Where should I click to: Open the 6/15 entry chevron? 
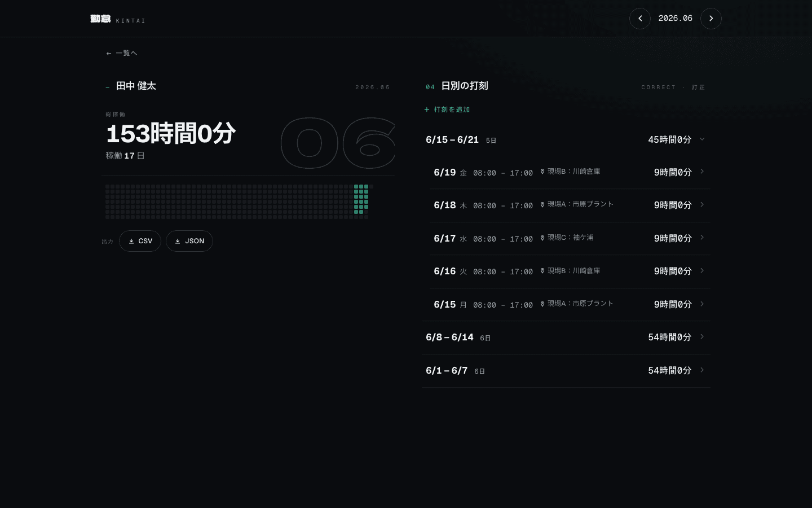coord(702,304)
